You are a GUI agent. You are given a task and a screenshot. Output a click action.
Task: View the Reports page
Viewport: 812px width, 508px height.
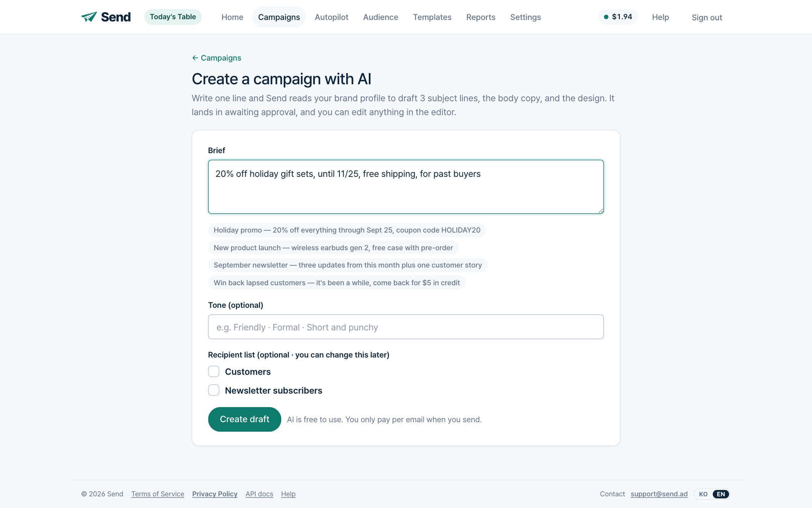(x=481, y=17)
